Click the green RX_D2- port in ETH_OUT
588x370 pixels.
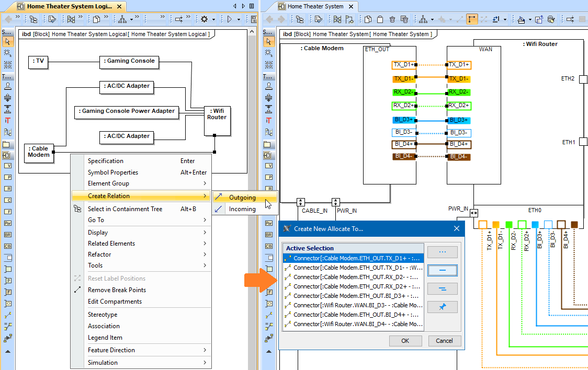(x=404, y=92)
